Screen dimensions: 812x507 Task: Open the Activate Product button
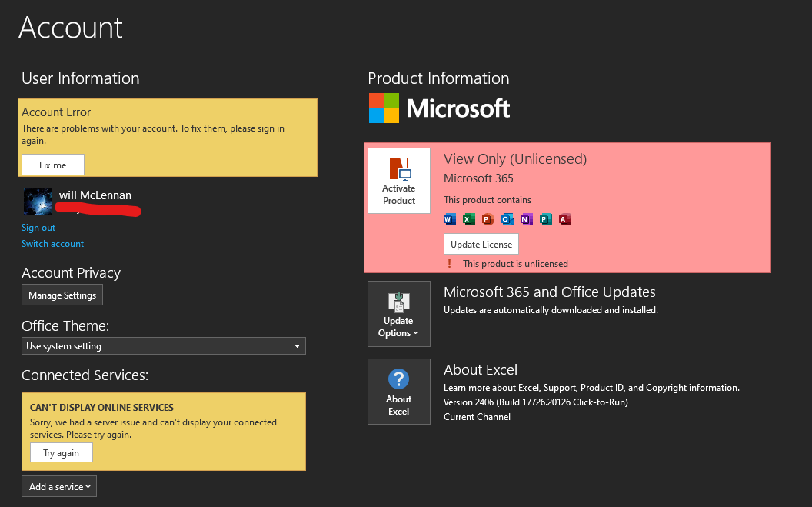[399, 181]
